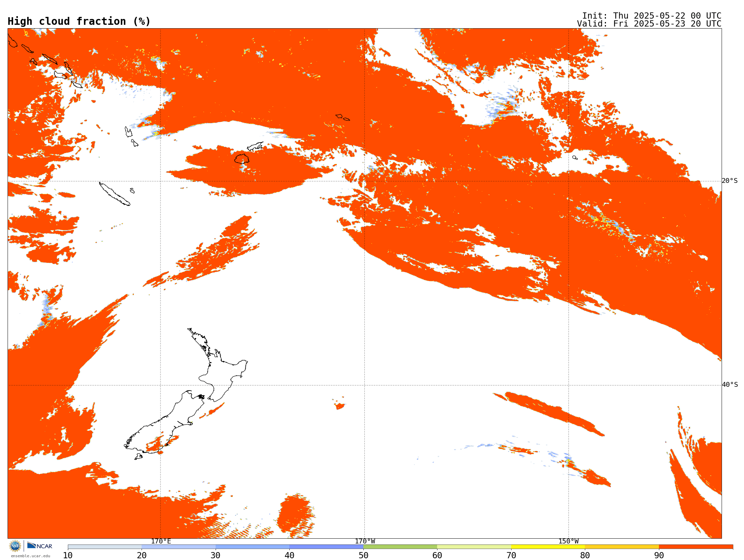The image size is (744, 560).
Task: Click the colorbar tick label 90
Action: tap(659, 555)
